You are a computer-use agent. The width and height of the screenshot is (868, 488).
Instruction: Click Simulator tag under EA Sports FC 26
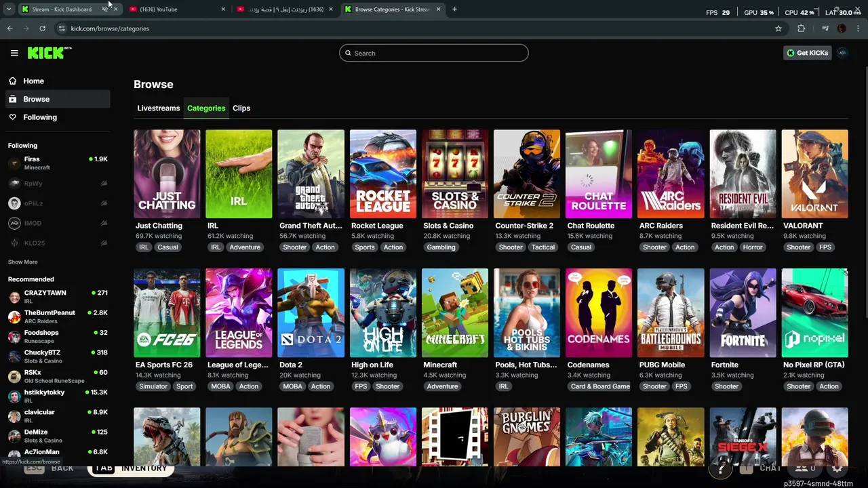[x=153, y=386]
